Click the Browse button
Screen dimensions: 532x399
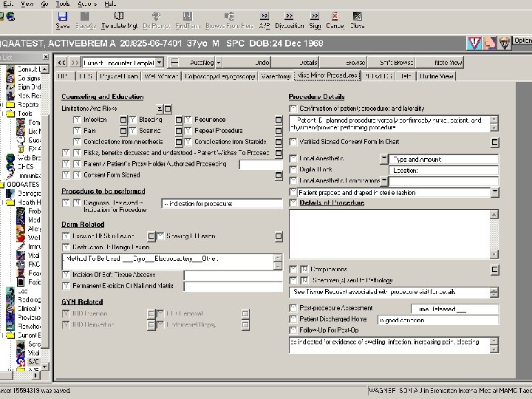[x=343, y=63]
